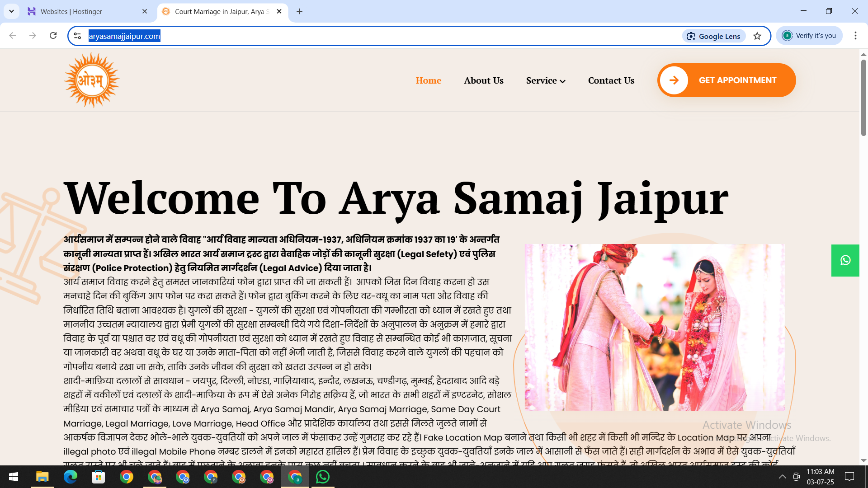
Task: Click the Verify it's you profile button
Action: (809, 36)
